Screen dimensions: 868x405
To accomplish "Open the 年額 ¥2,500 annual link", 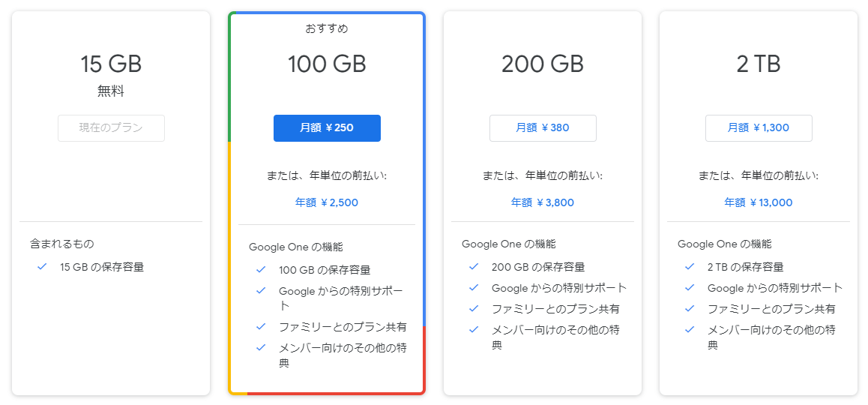I will pyautogui.click(x=327, y=202).
